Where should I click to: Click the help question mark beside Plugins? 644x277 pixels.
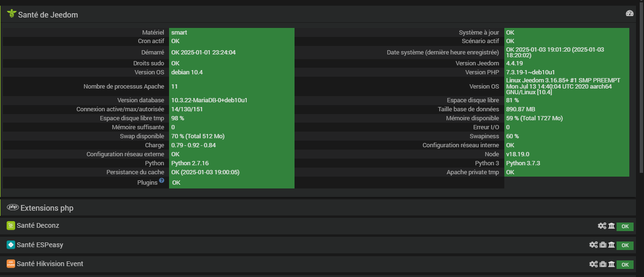coord(162,181)
